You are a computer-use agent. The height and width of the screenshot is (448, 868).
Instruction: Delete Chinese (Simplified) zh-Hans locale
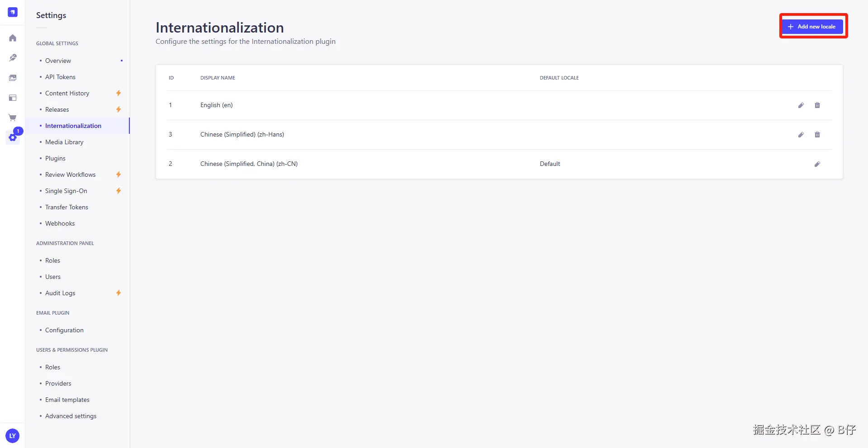(x=817, y=135)
